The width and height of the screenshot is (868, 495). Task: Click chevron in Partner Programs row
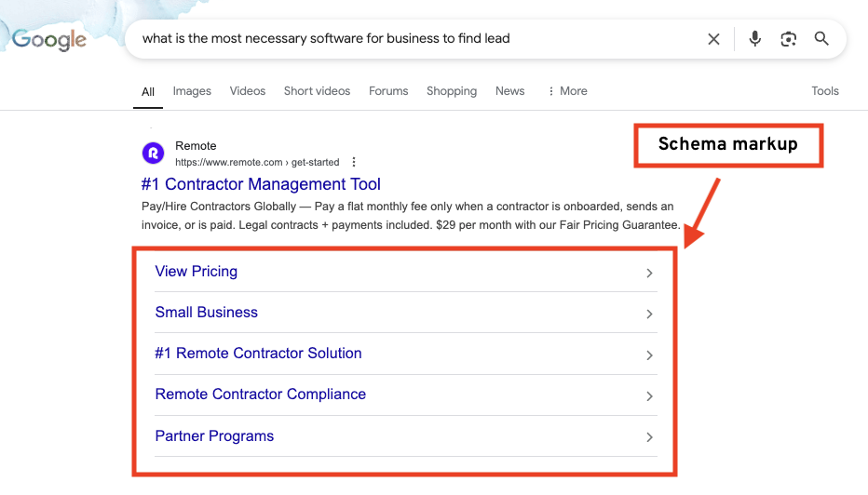pyautogui.click(x=649, y=437)
